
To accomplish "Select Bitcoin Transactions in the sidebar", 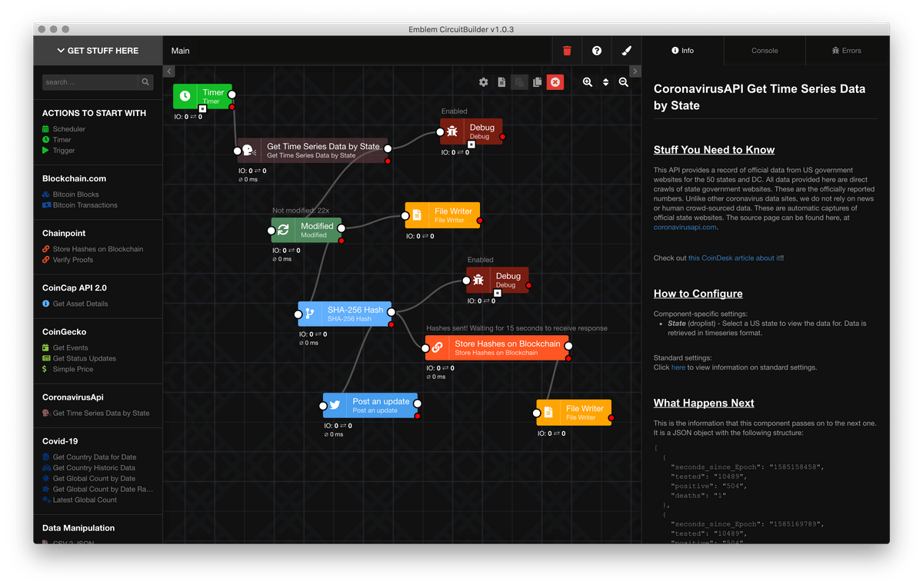I will pyautogui.click(x=85, y=205).
